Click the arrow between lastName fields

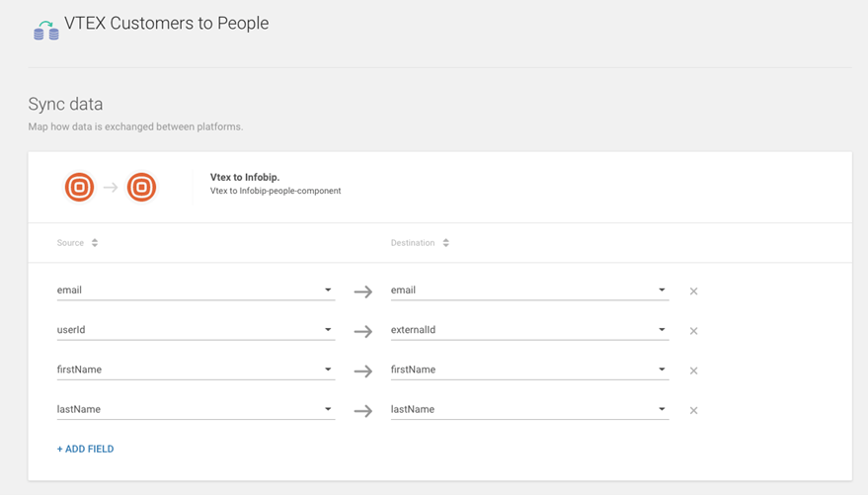(x=362, y=410)
